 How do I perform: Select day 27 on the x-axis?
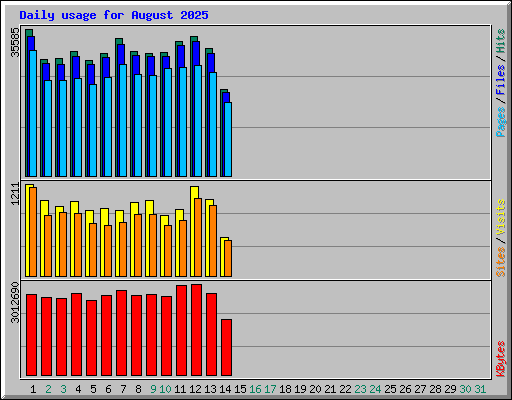pyautogui.click(x=420, y=389)
